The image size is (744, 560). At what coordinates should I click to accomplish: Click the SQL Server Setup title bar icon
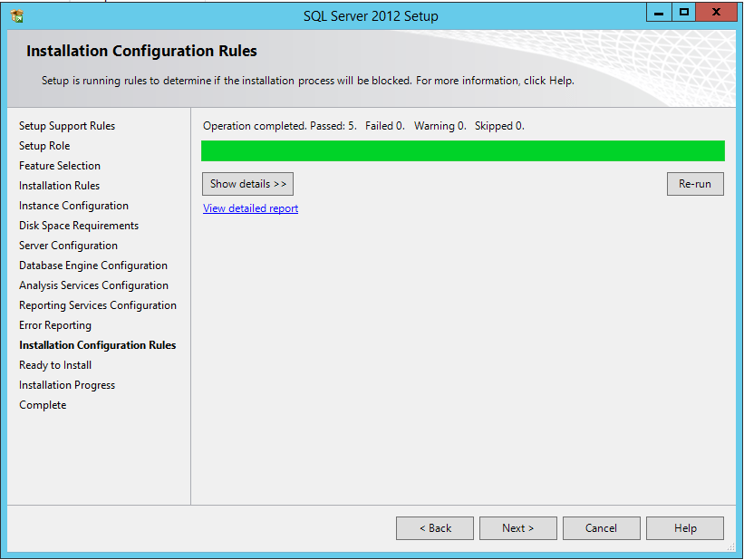click(16, 15)
